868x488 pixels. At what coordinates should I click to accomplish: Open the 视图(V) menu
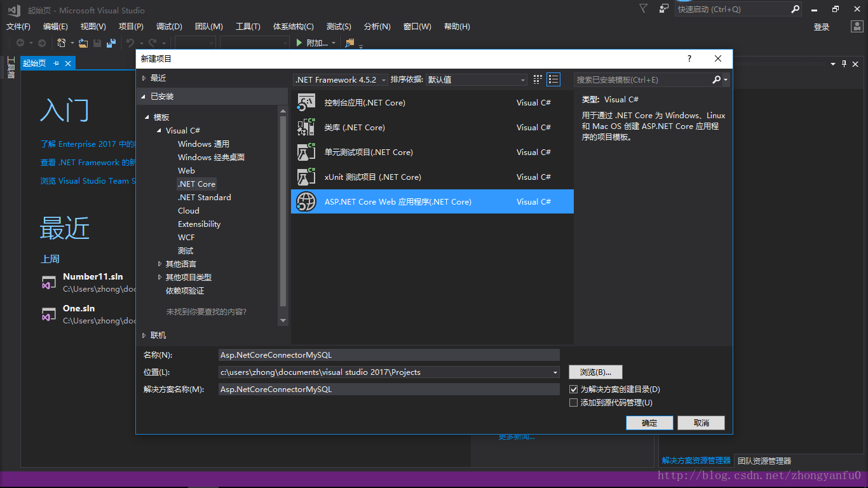[x=93, y=26]
